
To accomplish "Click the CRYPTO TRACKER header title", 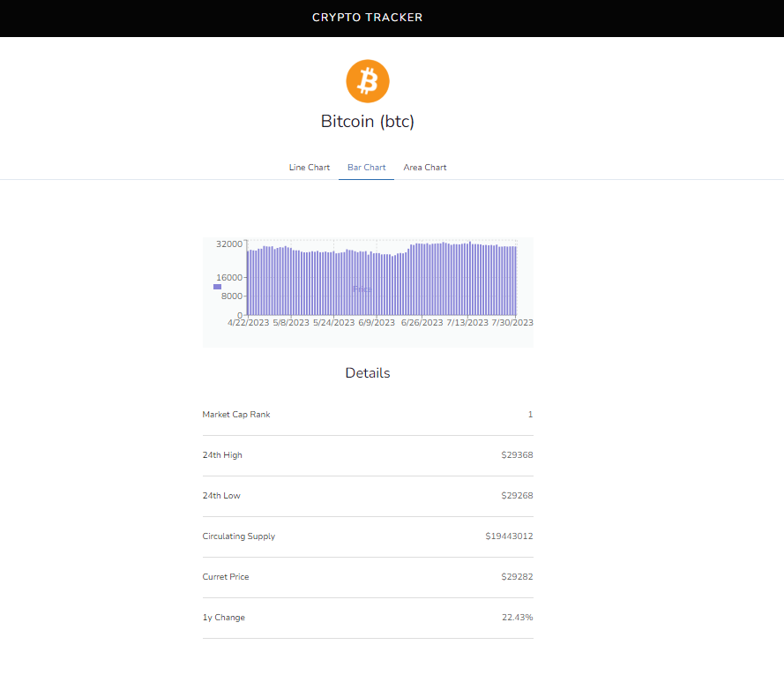I will click(x=368, y=18).
